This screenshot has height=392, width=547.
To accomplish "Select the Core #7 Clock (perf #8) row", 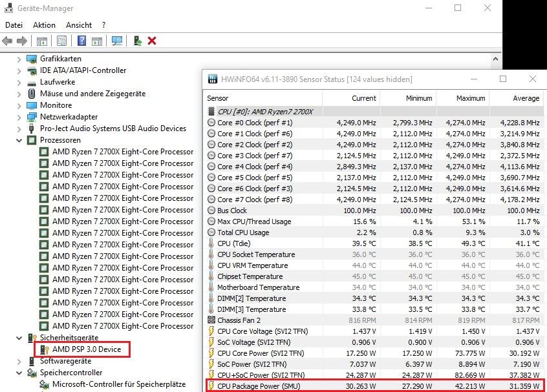I will tap(374, 200).
